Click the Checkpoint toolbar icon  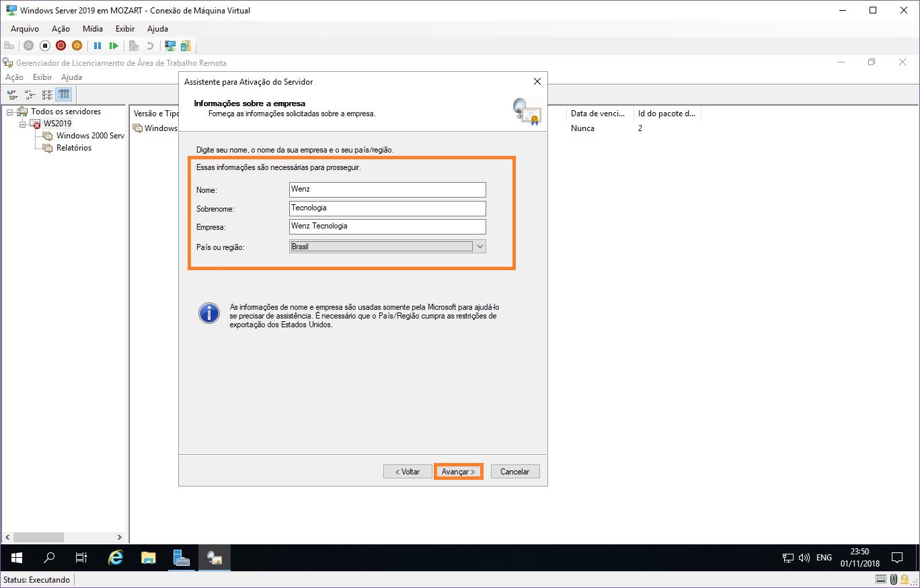134,46
